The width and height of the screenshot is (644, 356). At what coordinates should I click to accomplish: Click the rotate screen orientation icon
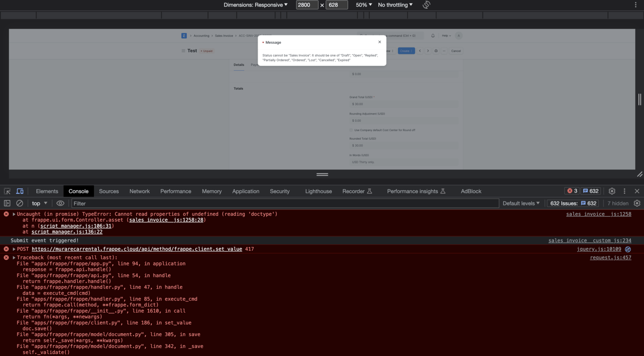(427, 5)
